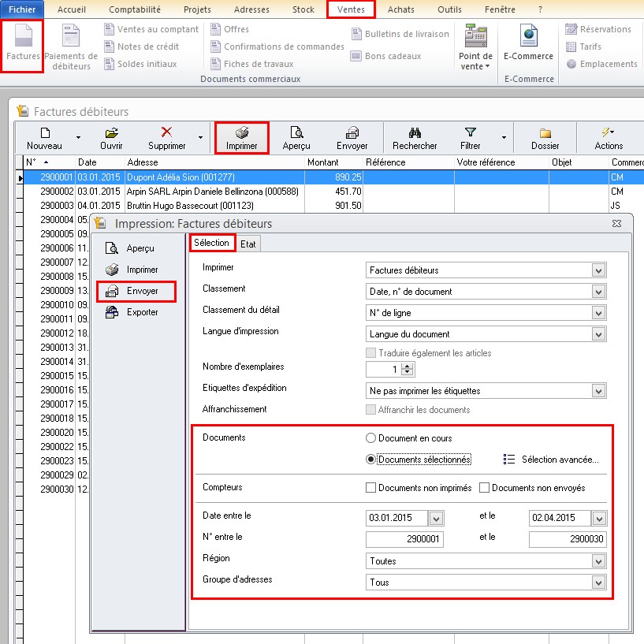
Task: Open the Actions lightning menu
Action: (x=609, y=139)
